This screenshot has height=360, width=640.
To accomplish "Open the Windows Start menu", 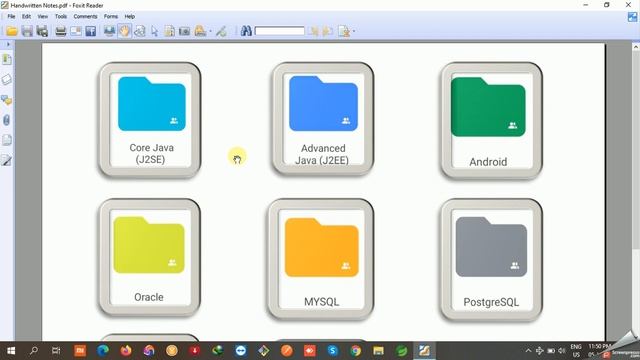I will point(11,351).
